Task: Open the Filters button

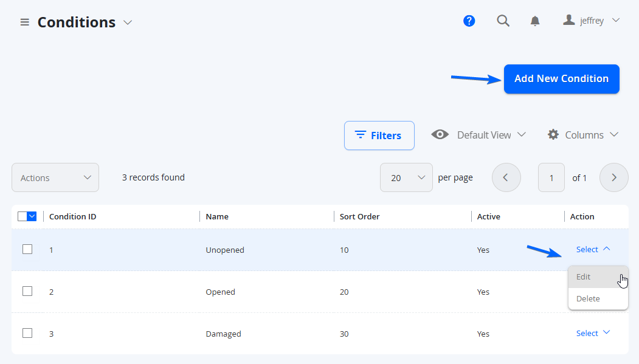Action: coord(379,136)
